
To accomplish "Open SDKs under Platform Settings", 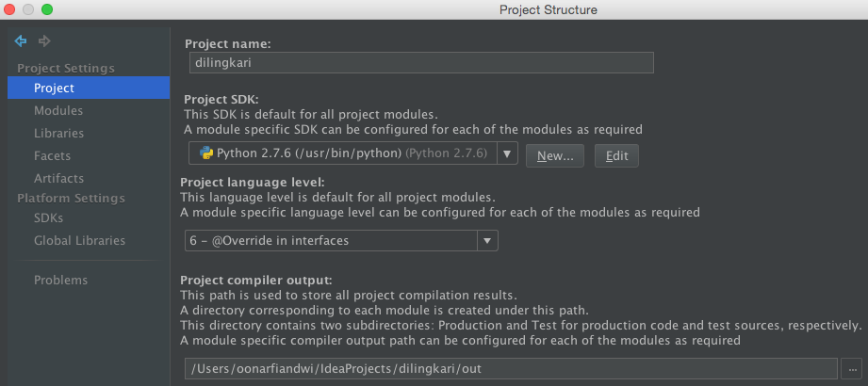I will (x=48, y=217).
